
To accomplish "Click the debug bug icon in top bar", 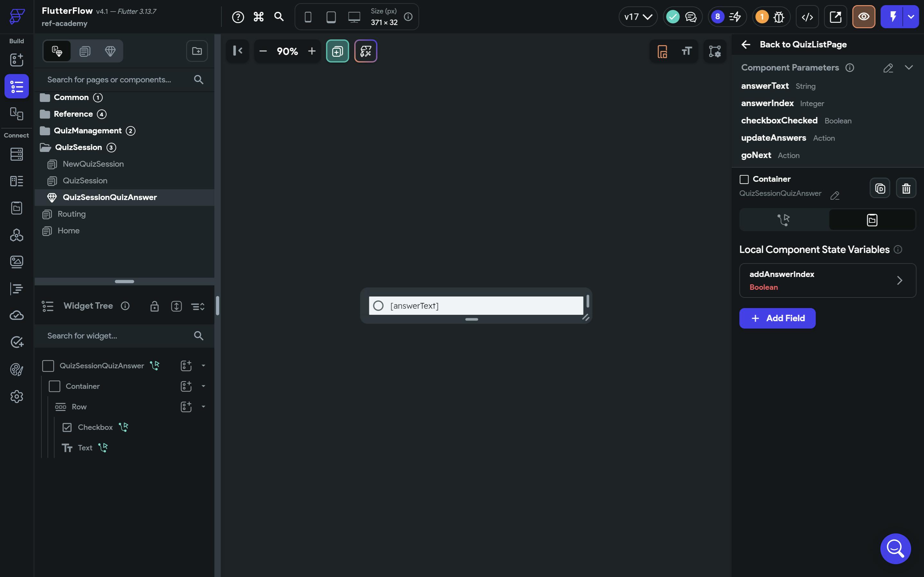I will [x=779, y=17].
